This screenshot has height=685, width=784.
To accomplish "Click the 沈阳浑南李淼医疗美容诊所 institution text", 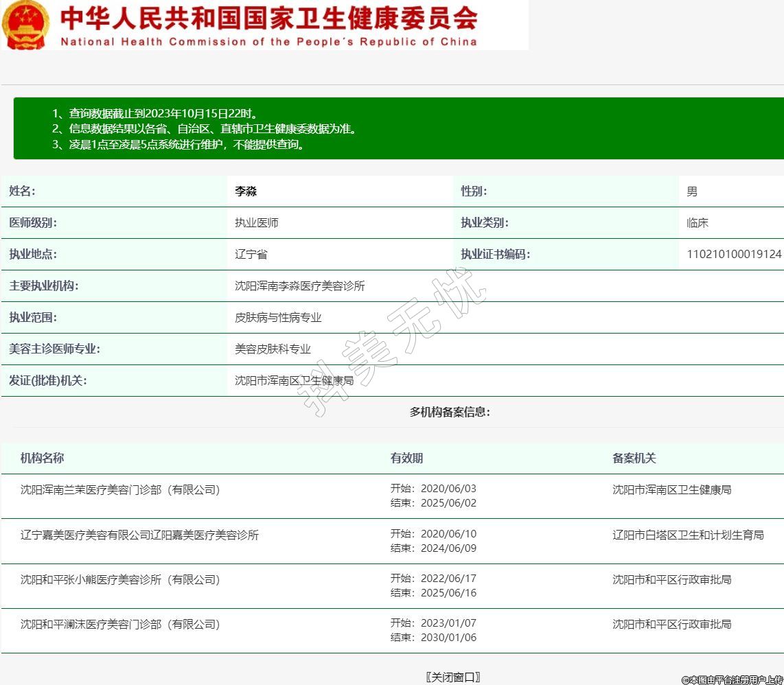I will (x=299, y=286).
